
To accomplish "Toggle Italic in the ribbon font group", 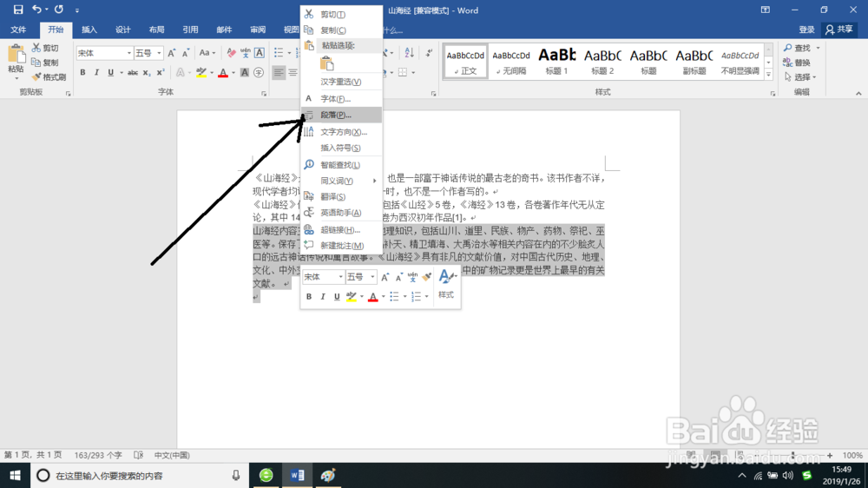I will 96,73.
